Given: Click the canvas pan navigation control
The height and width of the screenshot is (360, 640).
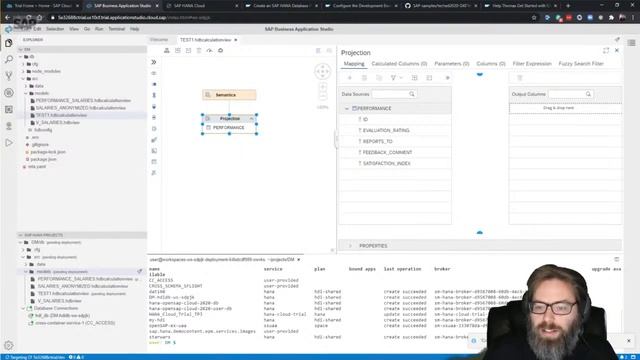Looking at the screenshot, I should pos(322,71).
